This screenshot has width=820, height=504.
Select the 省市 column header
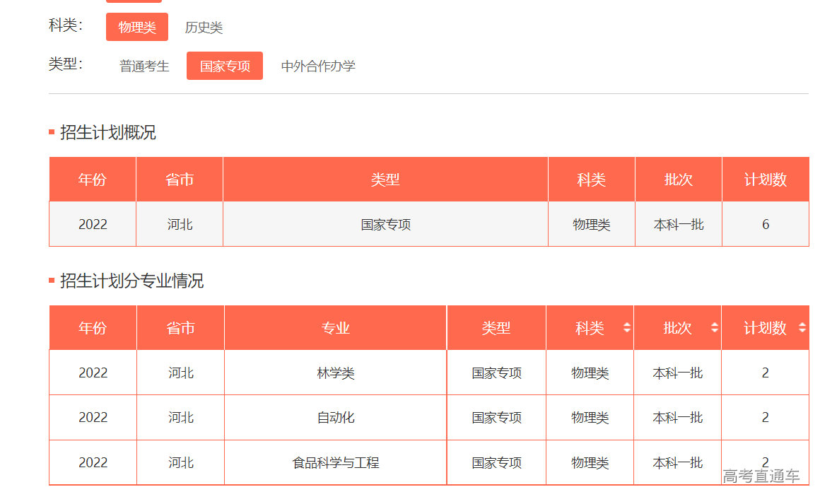click(180, 327)
